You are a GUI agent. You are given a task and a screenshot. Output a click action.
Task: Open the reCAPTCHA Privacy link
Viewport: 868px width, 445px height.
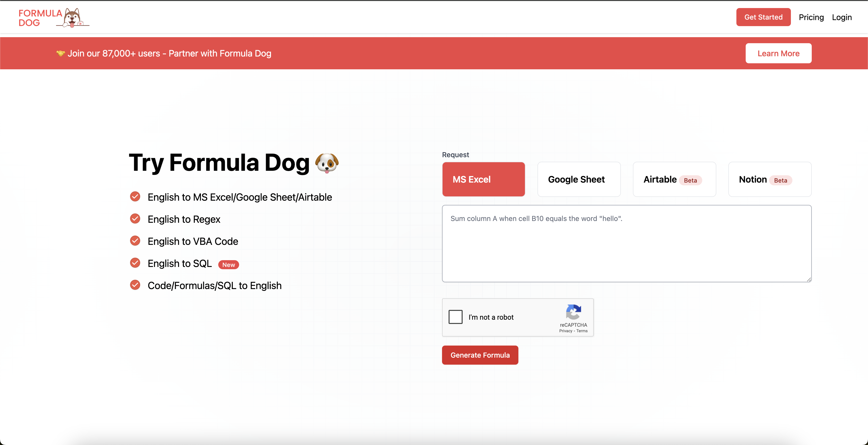tap(566, 331)
